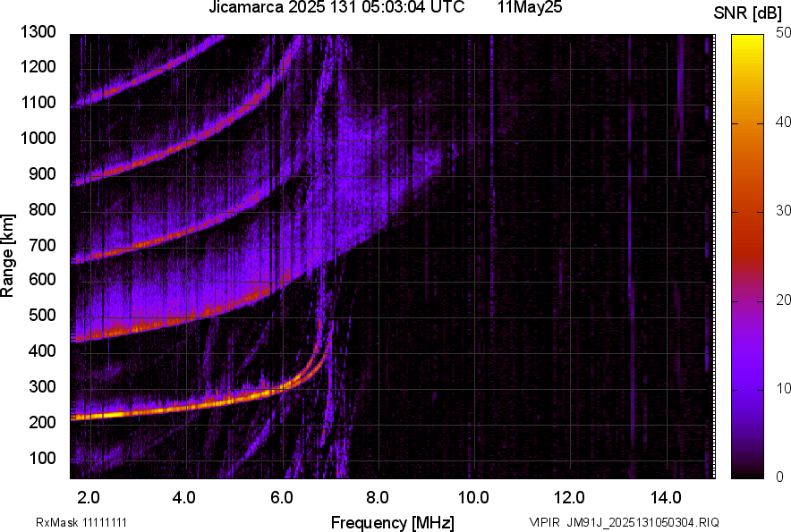Click the colorbar tick value 10
Image resolution: width=791 pixels, height=532 pixels.
[x=783, y=388]
